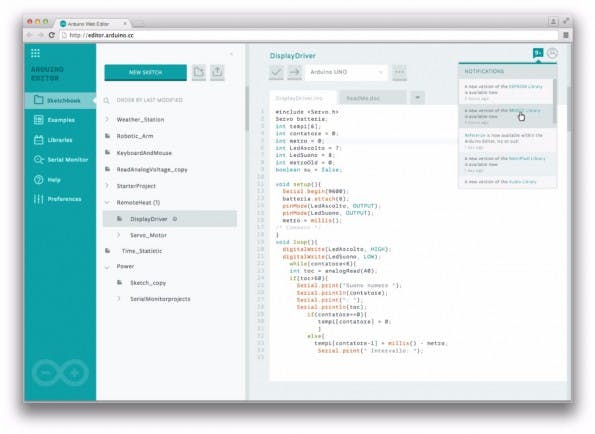Click the collapse sketchbook panel arrow
The image size is (595, 434).
(231, 54)
